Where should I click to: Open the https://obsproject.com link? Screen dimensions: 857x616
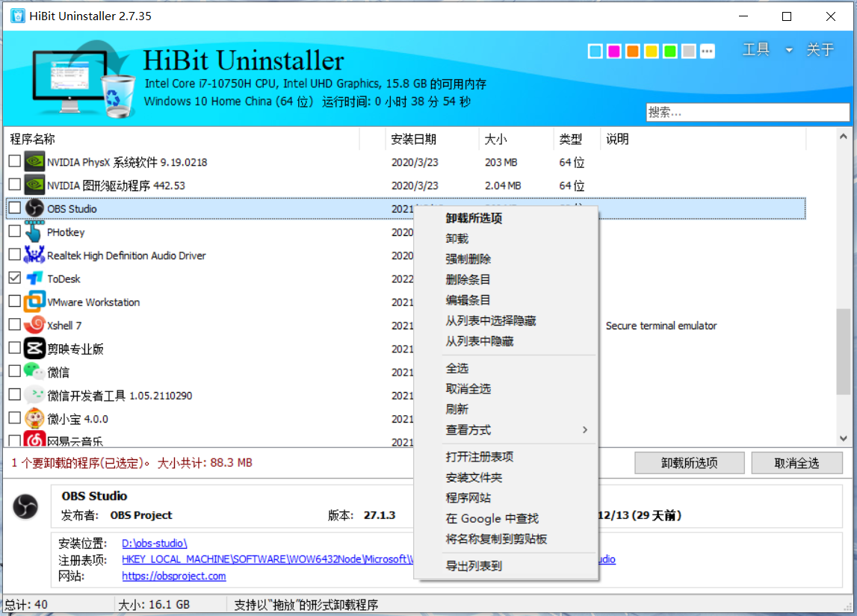(174, 576)
